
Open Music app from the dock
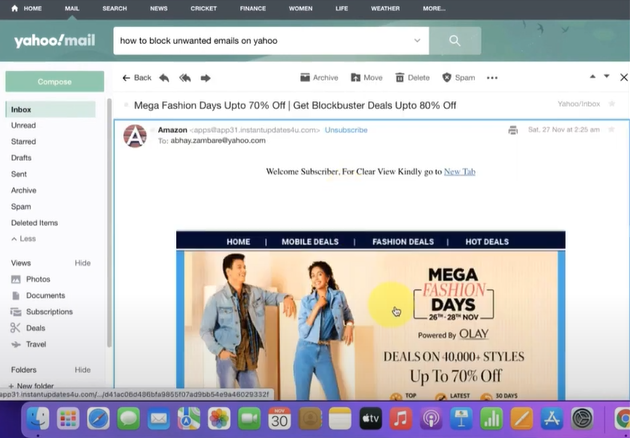401,419
